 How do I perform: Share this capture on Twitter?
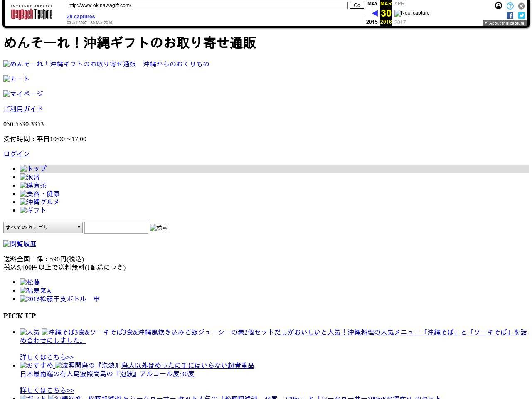pos(521,15)
